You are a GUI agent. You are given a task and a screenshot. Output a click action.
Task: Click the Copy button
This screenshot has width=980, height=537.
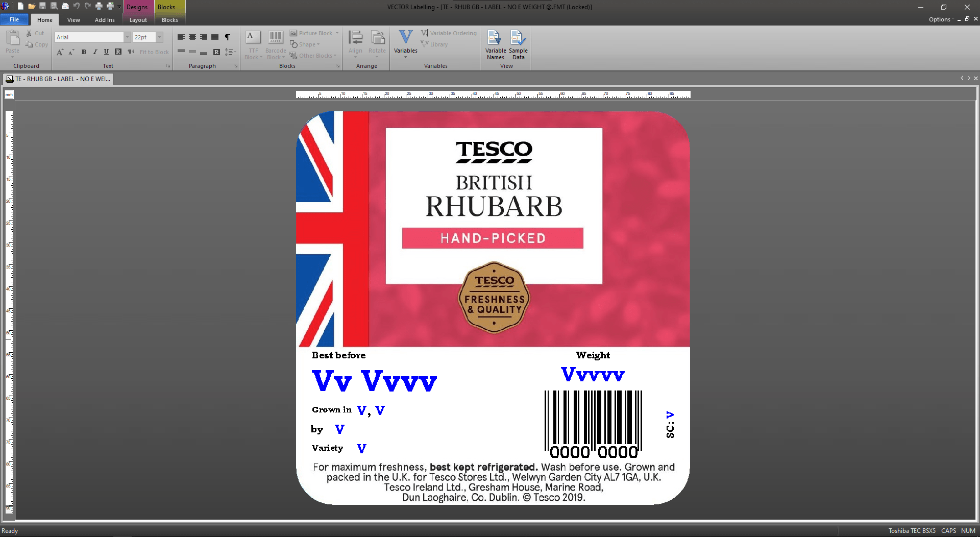37,44
